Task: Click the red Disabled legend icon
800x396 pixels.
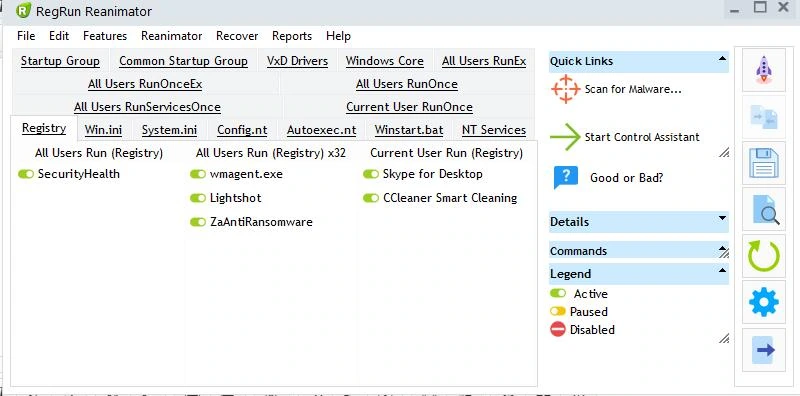Action: pos(558,330)
